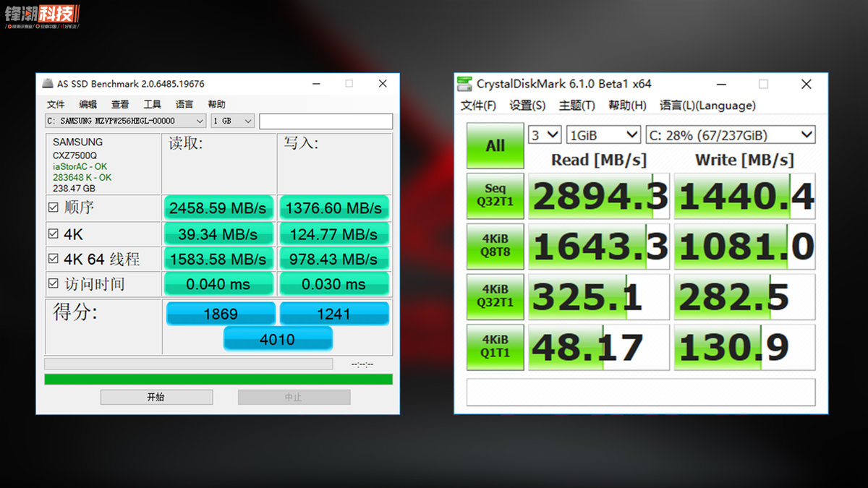This screenshot has width=868, height=488.
Task: Toggle the 4K 64 线程 checkbox
Action: point(53,259)
